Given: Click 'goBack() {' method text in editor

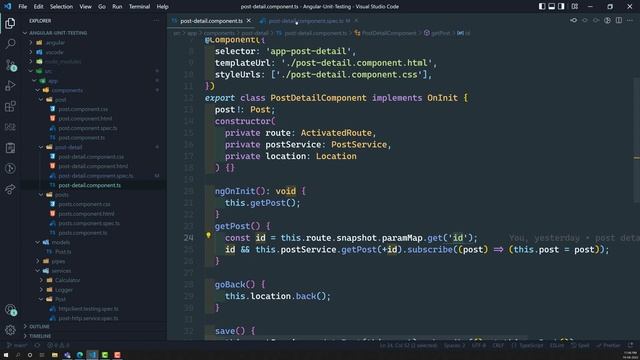Looking at the screenshot, I should 240,284.
